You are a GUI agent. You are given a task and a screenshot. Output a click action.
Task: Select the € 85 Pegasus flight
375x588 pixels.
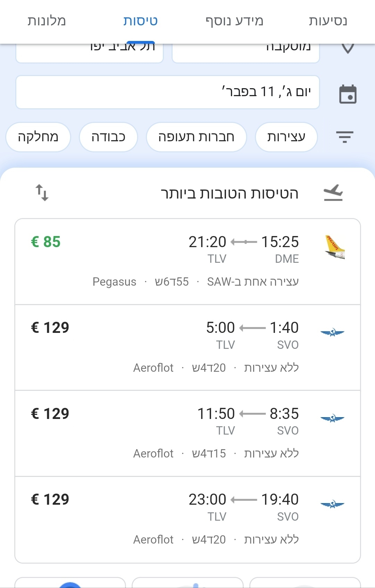pos(187,262)
